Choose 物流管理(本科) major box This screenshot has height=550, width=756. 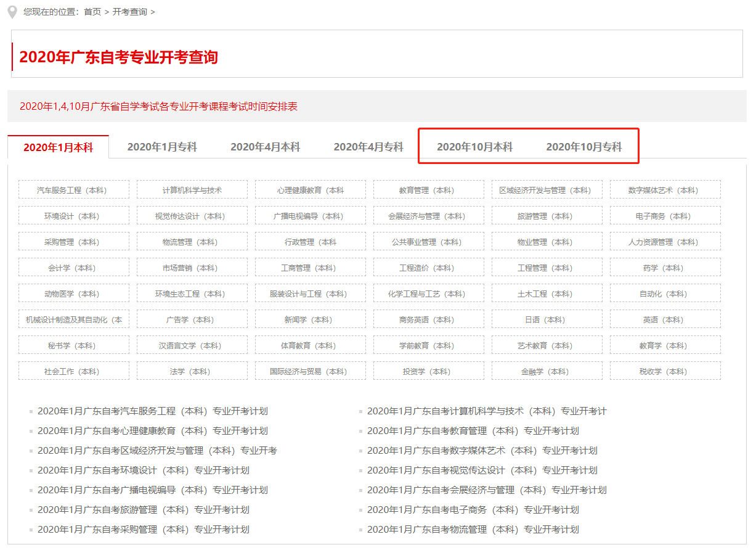[x=192, y=242]
